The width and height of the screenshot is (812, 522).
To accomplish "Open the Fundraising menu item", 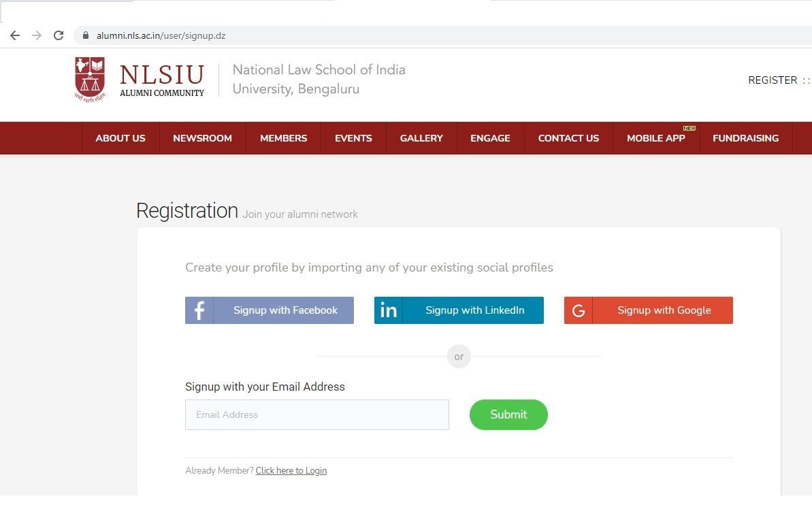I will tap(745, 138).
